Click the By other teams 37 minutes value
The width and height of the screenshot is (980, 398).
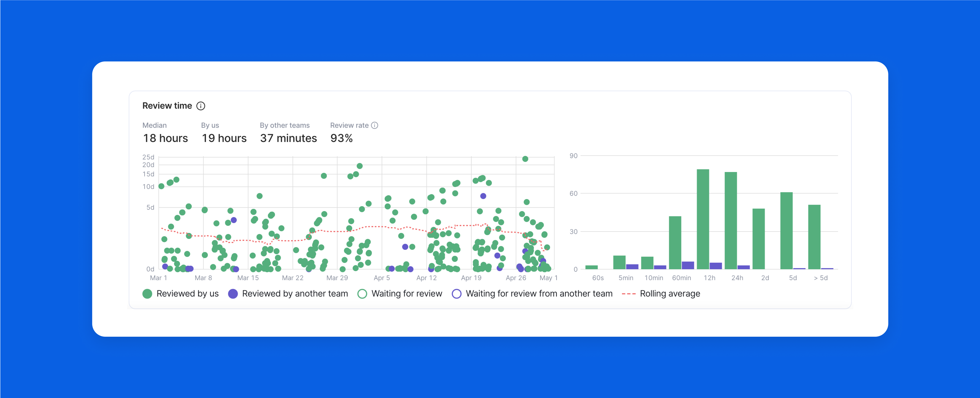[288, 138]
